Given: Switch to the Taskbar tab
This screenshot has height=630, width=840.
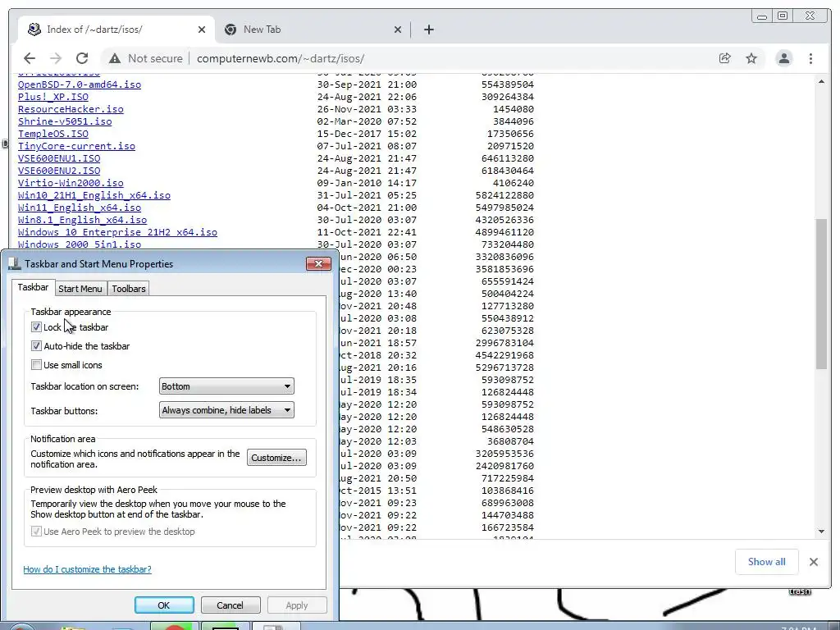Looking at the screenshot, I should click(x=33, y=287).
